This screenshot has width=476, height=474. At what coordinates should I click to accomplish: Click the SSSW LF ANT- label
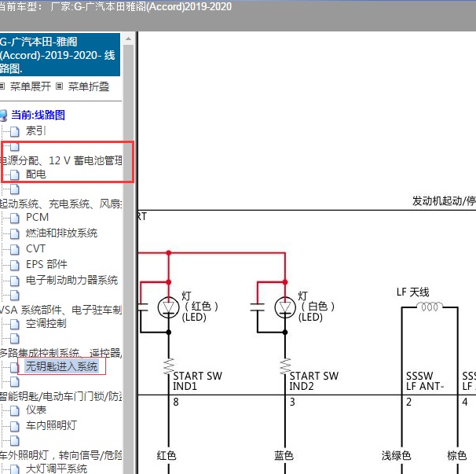click(425, 381)
